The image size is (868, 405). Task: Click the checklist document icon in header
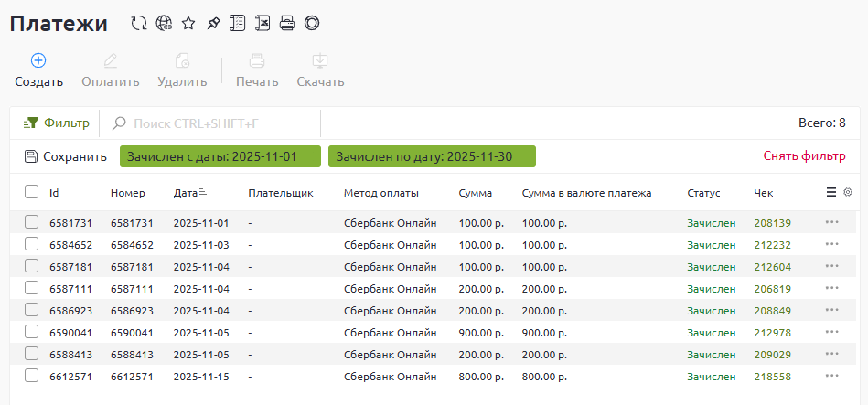click(x=238, y=24)
